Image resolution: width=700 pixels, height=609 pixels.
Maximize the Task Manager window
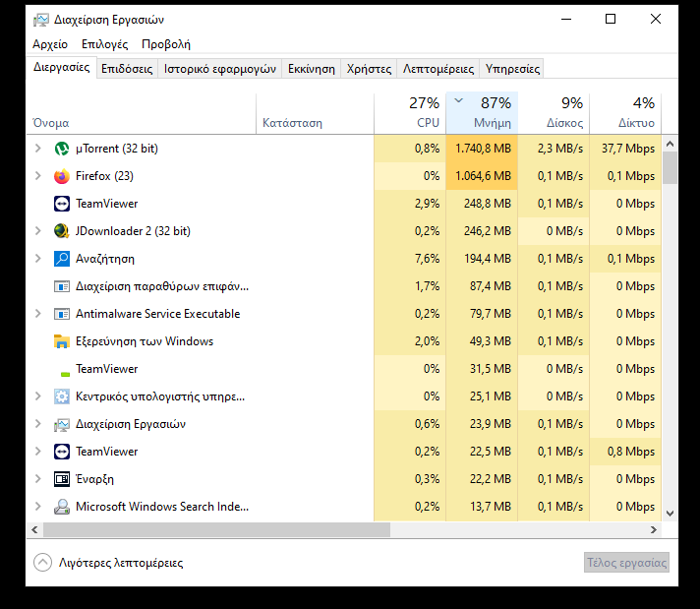pyautogui.click(x=611, y=19)
